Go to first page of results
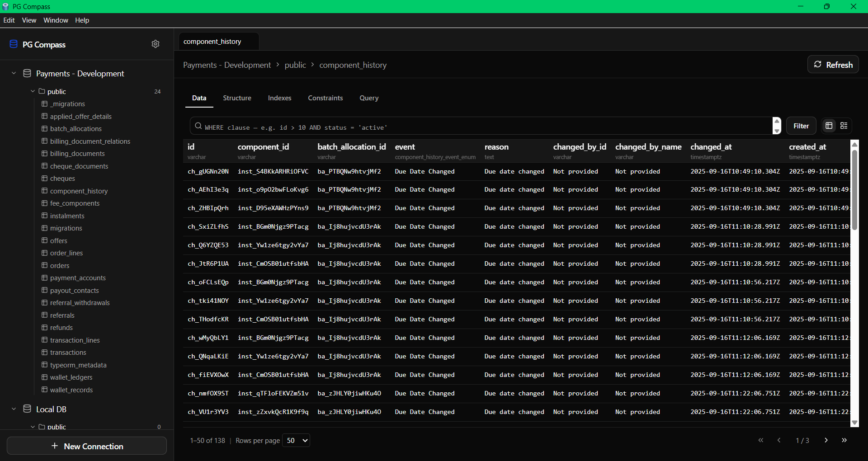The width and height of the screenshot is (868, 461). [x=761, y=440]
